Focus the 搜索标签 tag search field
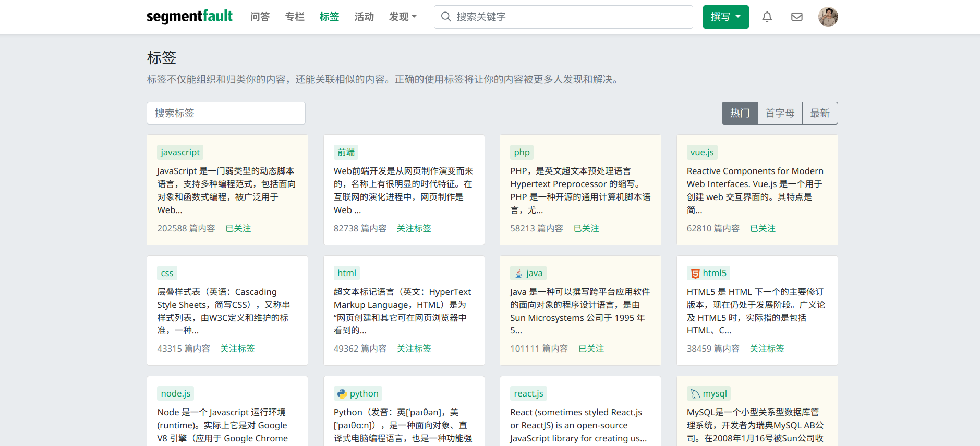Image resolution: width=980 pixels, height=446 pixels. click(226, 113)
